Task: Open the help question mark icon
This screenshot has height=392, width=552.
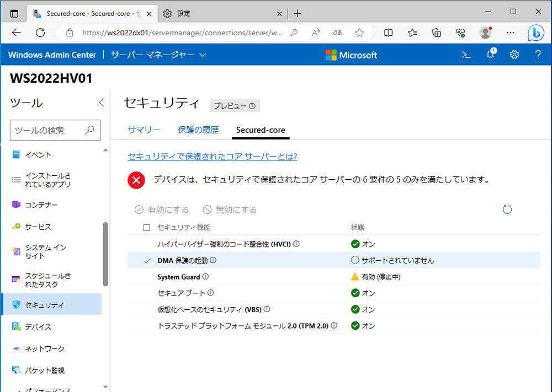Action: pos(538,55)
